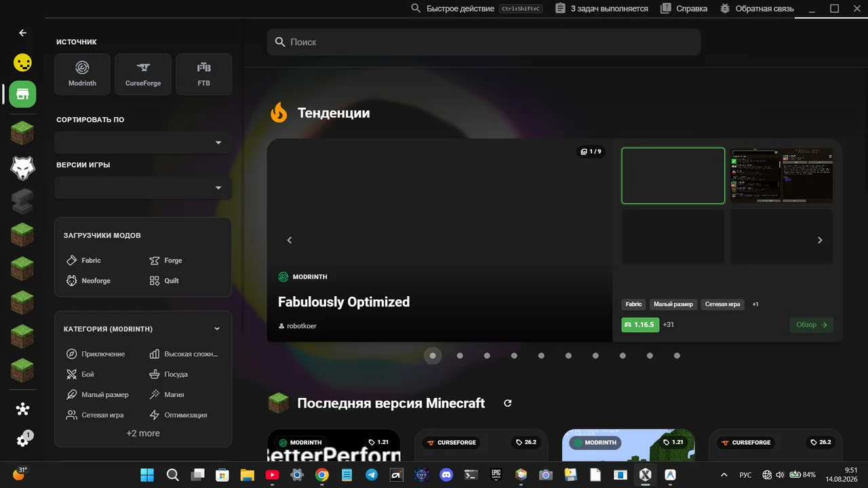868x488 pixels.
Task: Open the multiplayer nodes icon in sidebar
Action: click(22, 409)
